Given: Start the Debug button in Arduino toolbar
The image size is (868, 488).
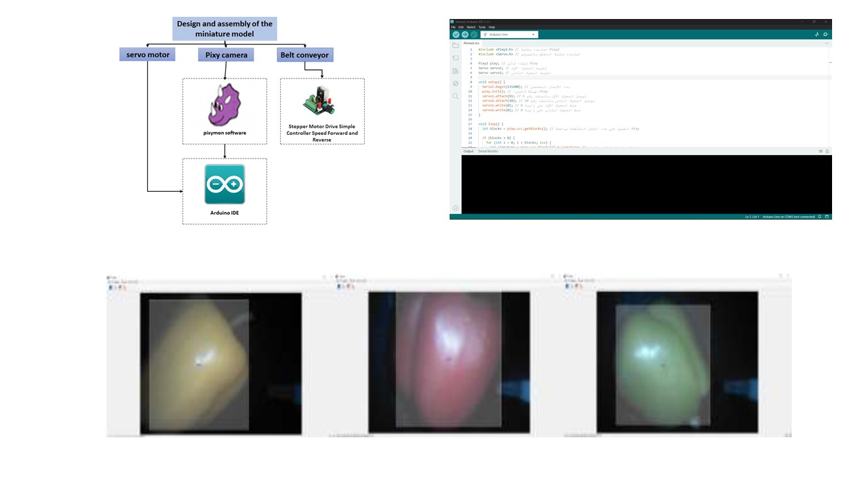Looking at the screenshot, I should 474,35.
